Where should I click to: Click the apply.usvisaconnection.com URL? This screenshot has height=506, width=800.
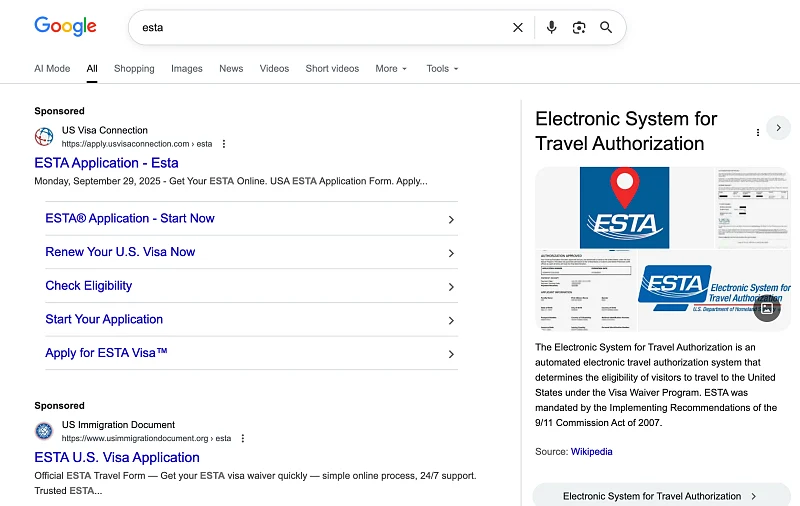[x=137, y=144]
